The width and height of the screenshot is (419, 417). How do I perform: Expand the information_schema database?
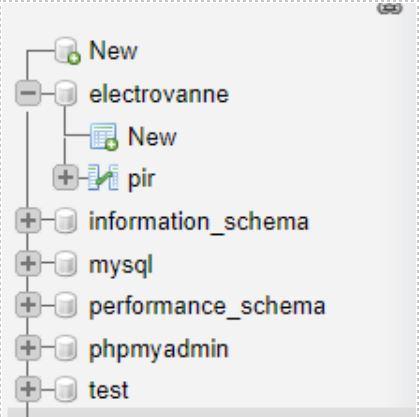(x=28, y=220)
